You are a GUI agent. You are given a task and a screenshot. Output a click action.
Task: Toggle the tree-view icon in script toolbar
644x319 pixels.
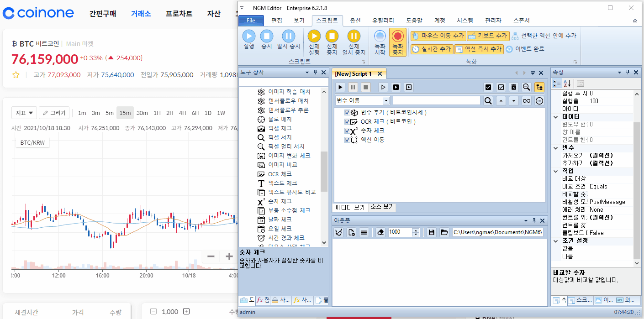539,87
